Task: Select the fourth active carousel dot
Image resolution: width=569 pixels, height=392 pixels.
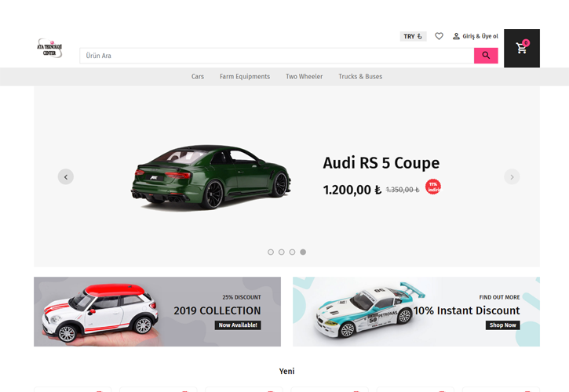Action: coord(303,252)
